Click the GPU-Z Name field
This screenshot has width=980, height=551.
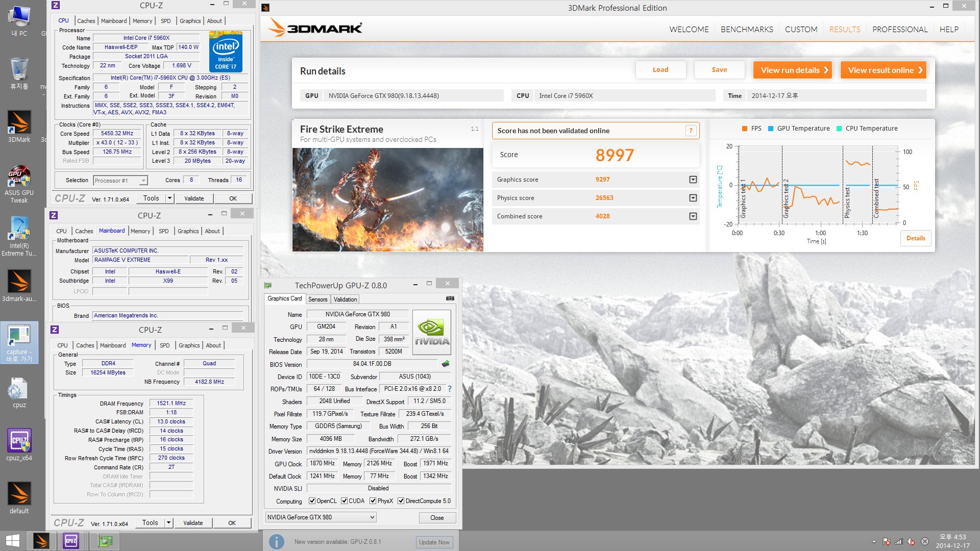tap(358, 314)
